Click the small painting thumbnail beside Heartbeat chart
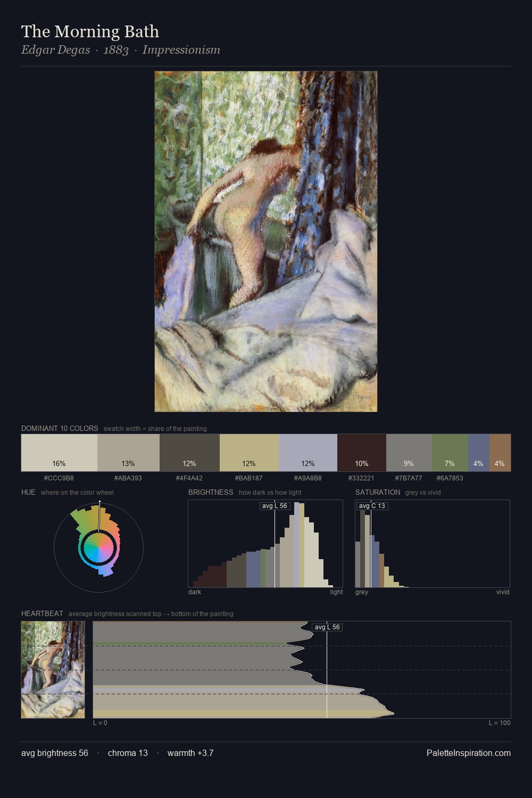Viewport: 532px width, 798px height. [x=53, y=670]
